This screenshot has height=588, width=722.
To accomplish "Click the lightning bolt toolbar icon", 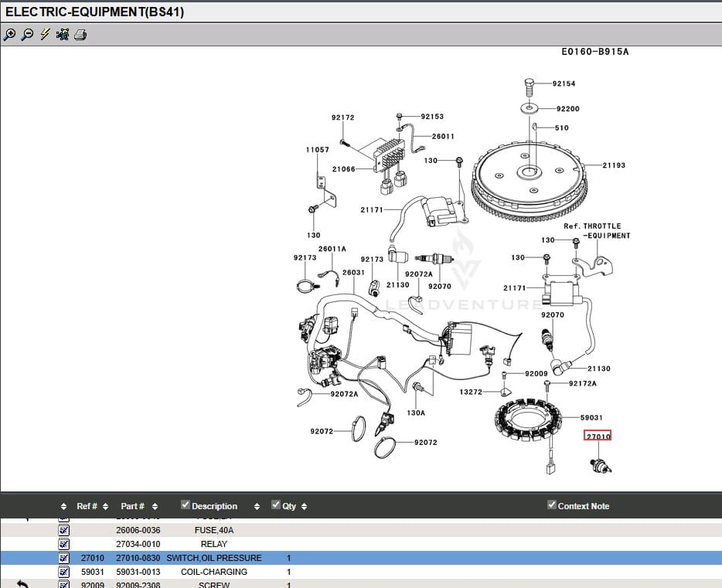I will point(45,35).
